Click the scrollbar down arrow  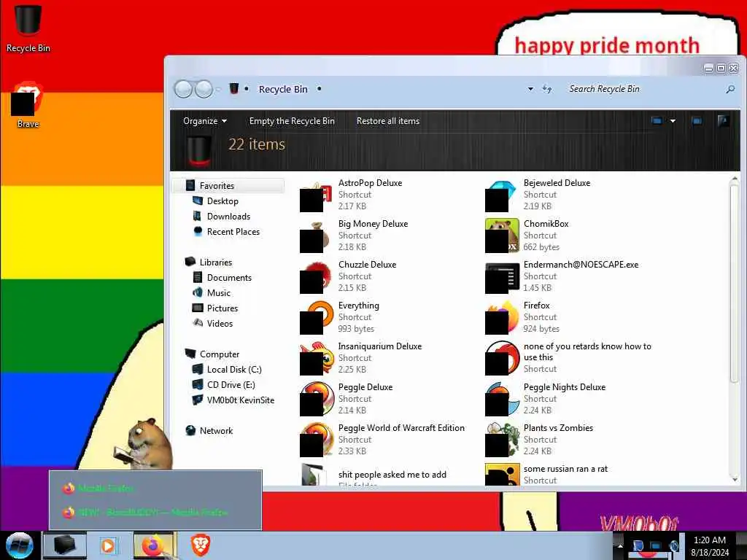pos(734,479)
